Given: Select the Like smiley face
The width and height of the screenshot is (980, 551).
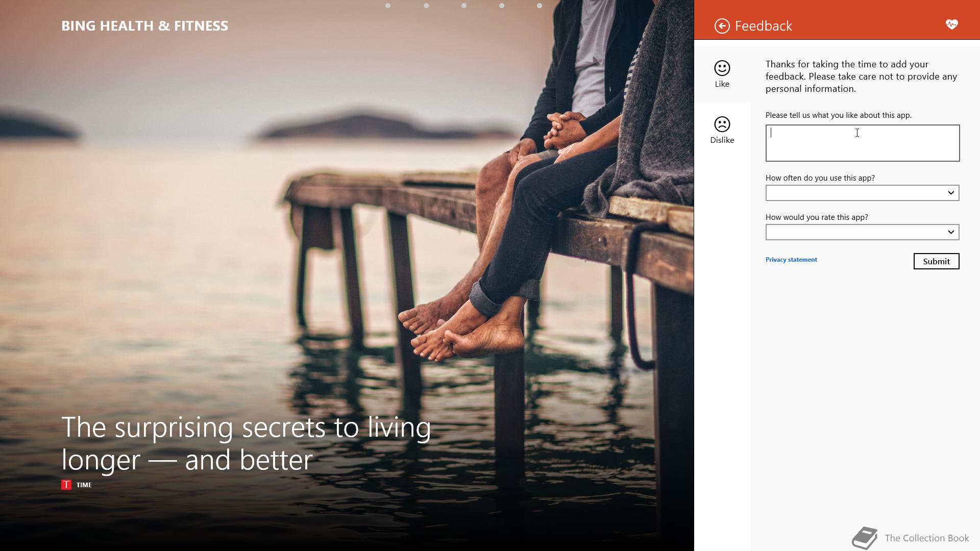Looking at the screenshot, I should tap(722, 68).
